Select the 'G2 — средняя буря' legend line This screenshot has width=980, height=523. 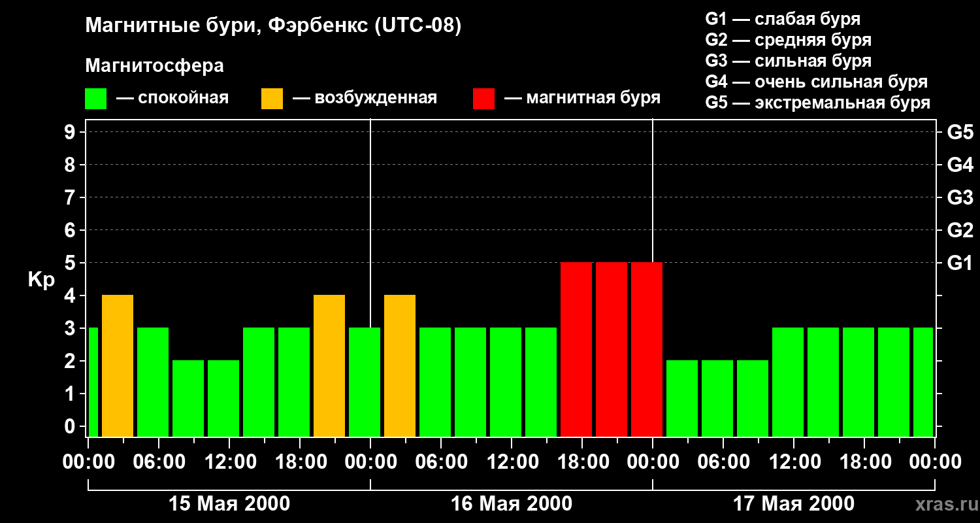click(788, 40)
